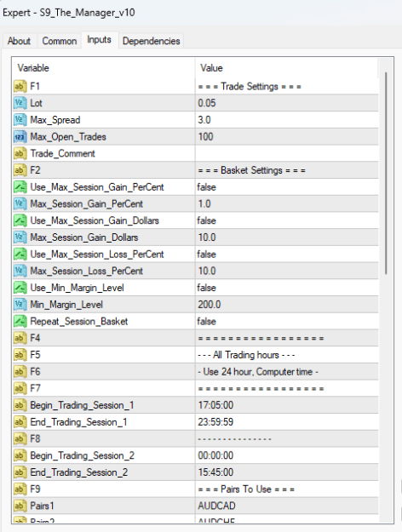
Task: Switch to the Common tab
Action: pyautogui.click(x=60, y=41)
